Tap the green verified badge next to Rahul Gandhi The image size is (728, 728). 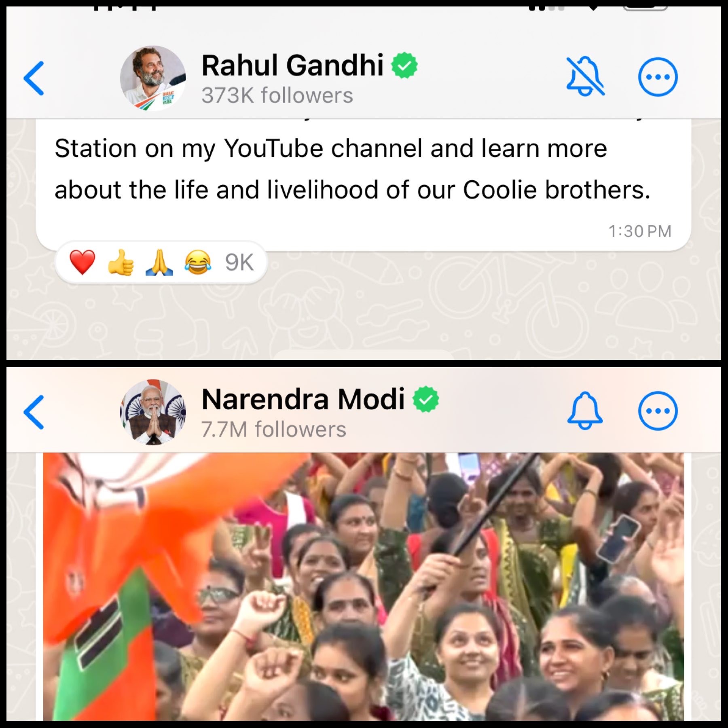[x=404, y=66]
